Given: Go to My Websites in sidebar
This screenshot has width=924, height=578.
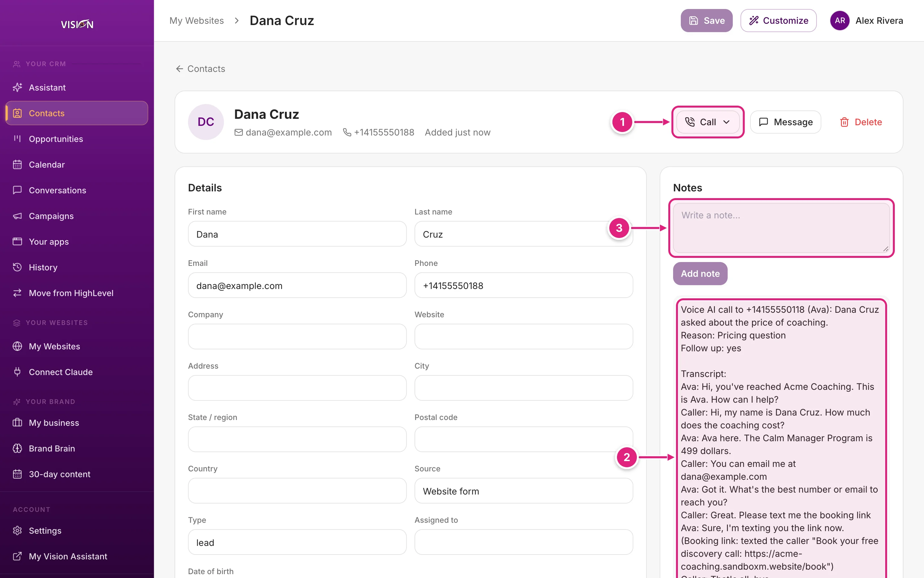Looking at the screenshot, I should coord(77,346).
